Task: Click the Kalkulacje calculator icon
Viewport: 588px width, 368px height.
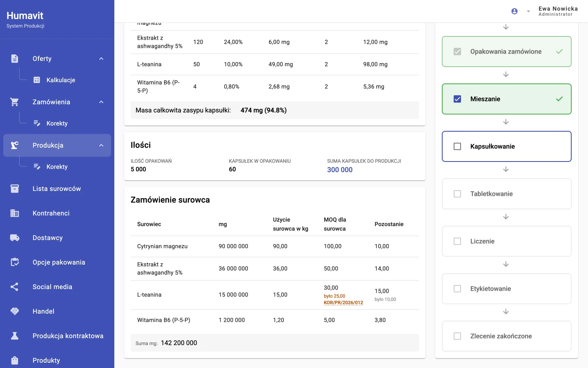Action: click(37, 80)
